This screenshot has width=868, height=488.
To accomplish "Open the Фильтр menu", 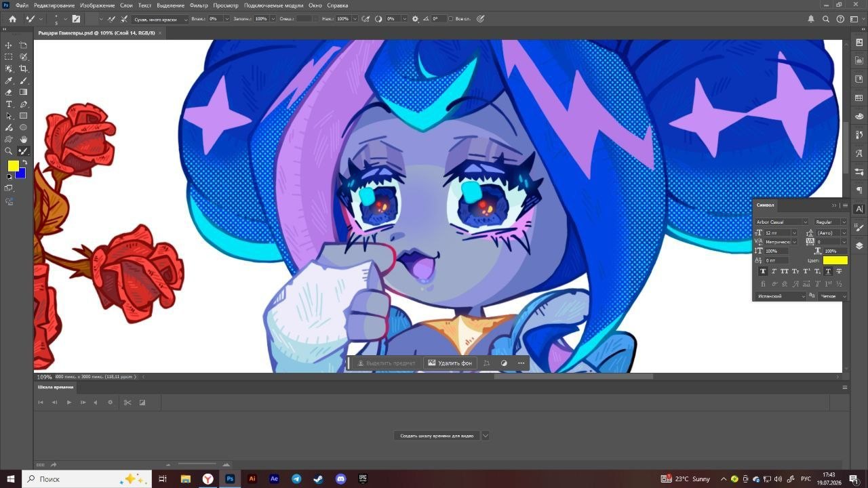I will click(x=199, y=5).
